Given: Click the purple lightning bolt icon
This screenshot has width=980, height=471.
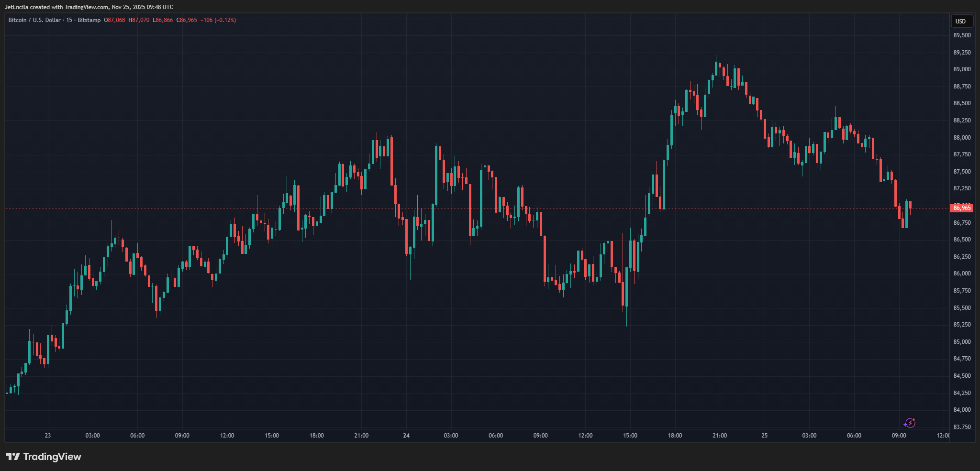Looking at the screenshot, I should (909, 423).
